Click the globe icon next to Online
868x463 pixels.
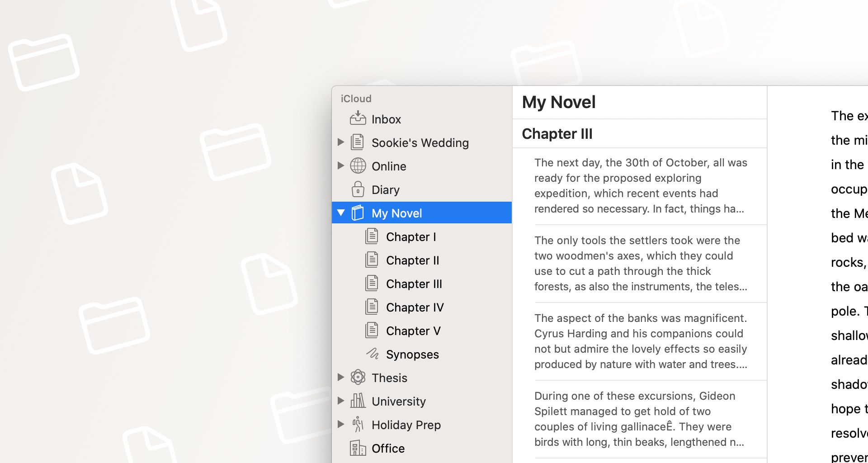click(x=358, y=165)
